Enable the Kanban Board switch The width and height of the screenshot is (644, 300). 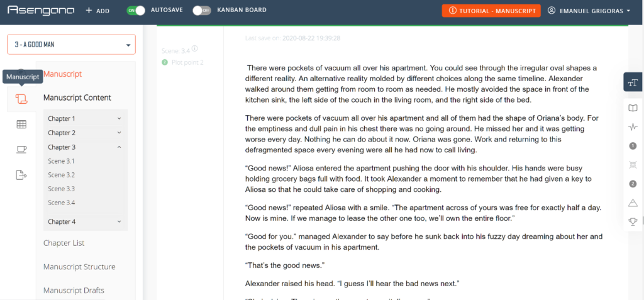point(201,11)
